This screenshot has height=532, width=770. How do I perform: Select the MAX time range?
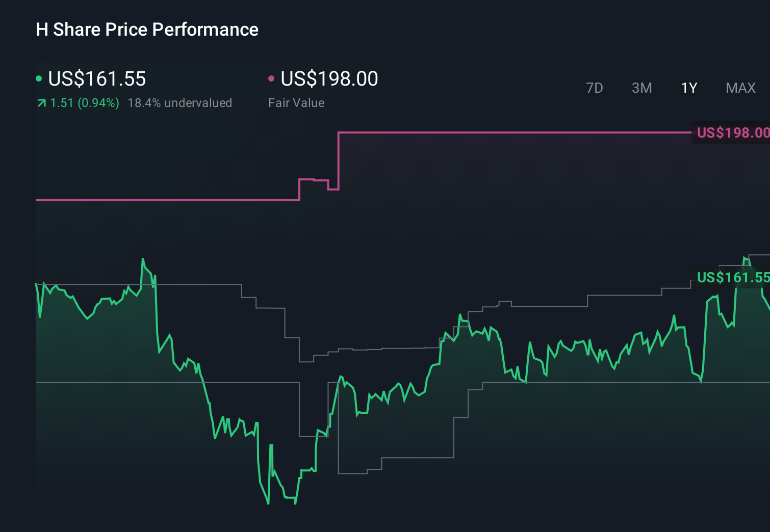pos(740,88)
